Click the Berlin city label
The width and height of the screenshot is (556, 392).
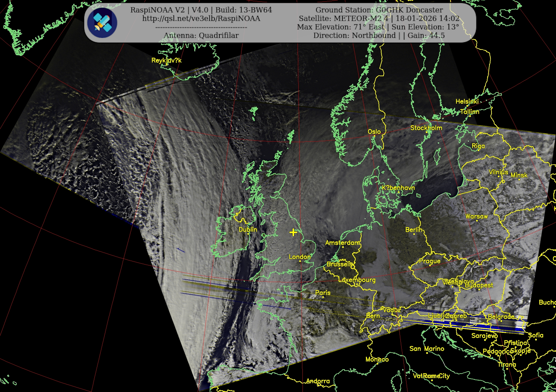coord(414,230)
